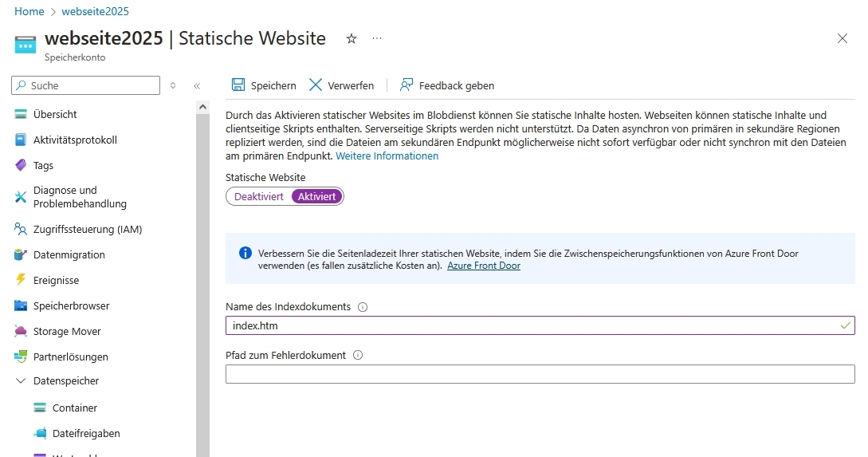Click the Ereignisse lightning bolt icon
Image resolution: width=868 pixels, height=457 pixels.
(x=21, y=280)
